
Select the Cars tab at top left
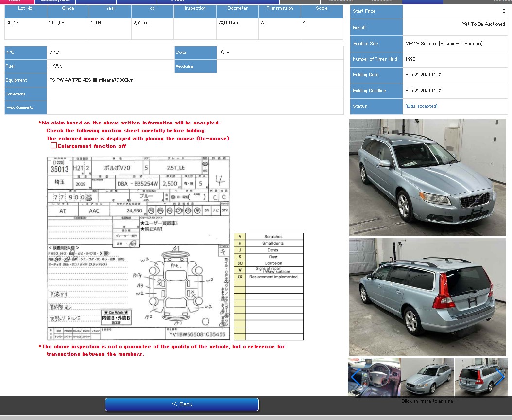pos(15,1)
